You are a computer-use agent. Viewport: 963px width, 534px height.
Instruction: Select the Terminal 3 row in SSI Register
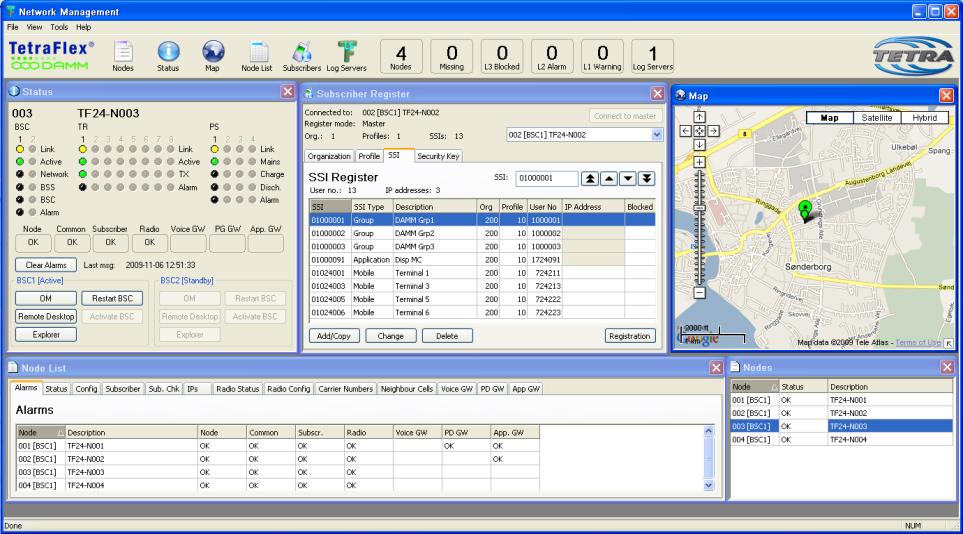tap(482, 286)
